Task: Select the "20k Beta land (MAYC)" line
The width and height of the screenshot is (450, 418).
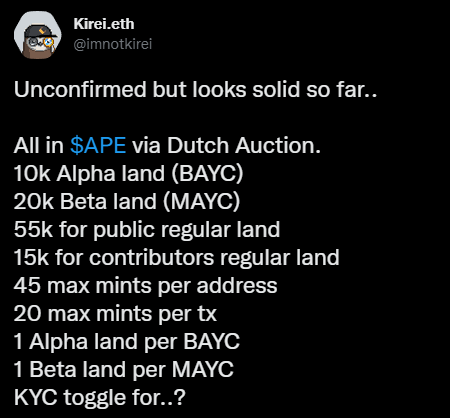Action: [x=127, y=202]
